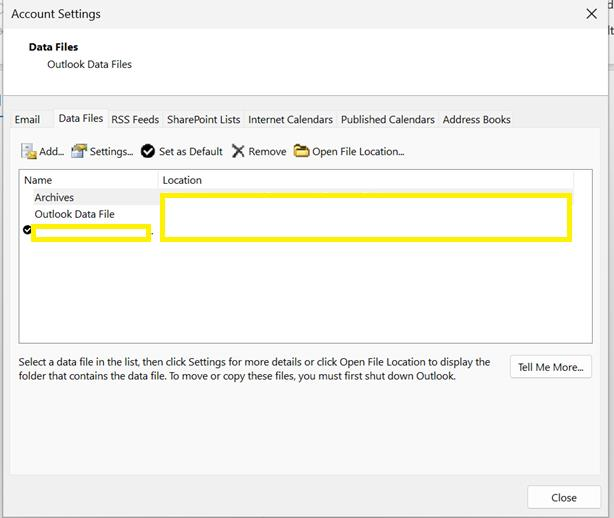Screen dimensions: 614x518
Task: Click the Location column header
Action: 366,180
